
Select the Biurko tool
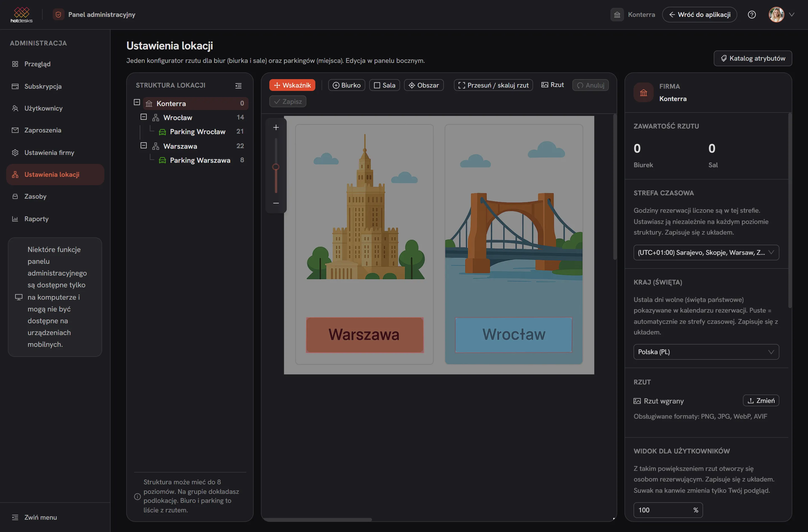(x=346, y=85)
